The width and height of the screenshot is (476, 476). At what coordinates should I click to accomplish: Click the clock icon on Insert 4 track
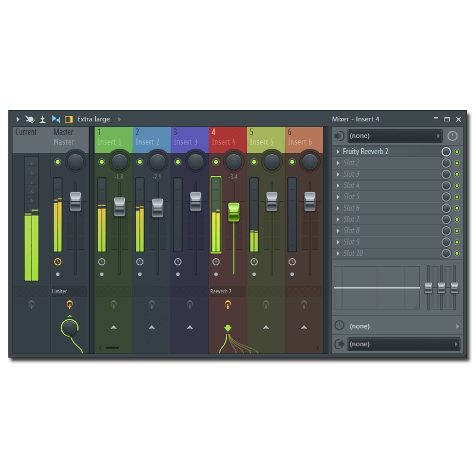click(x=215, y=261)
